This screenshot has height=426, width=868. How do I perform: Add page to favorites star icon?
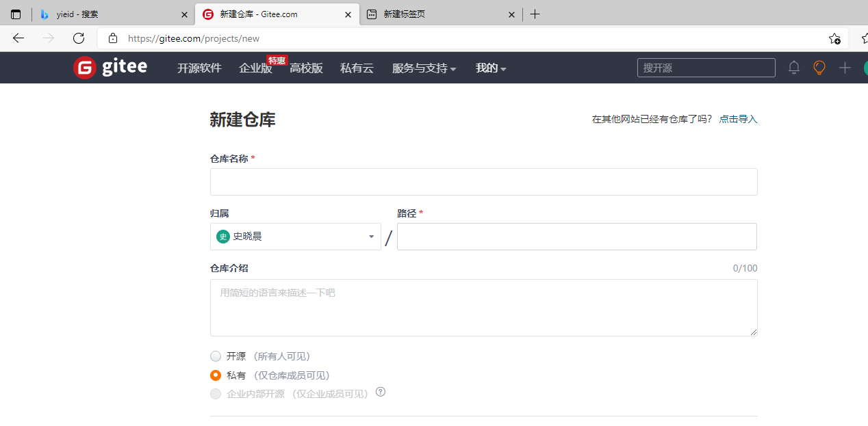pyautogui.click(x=834, y=38)
